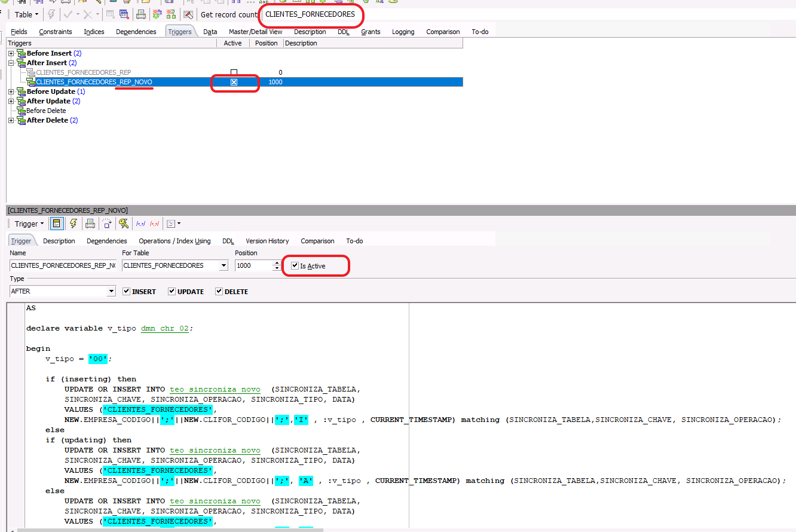Toggle the DELETE event checkbox
This screenshot has width=796, height=532.
click(219, 292)
